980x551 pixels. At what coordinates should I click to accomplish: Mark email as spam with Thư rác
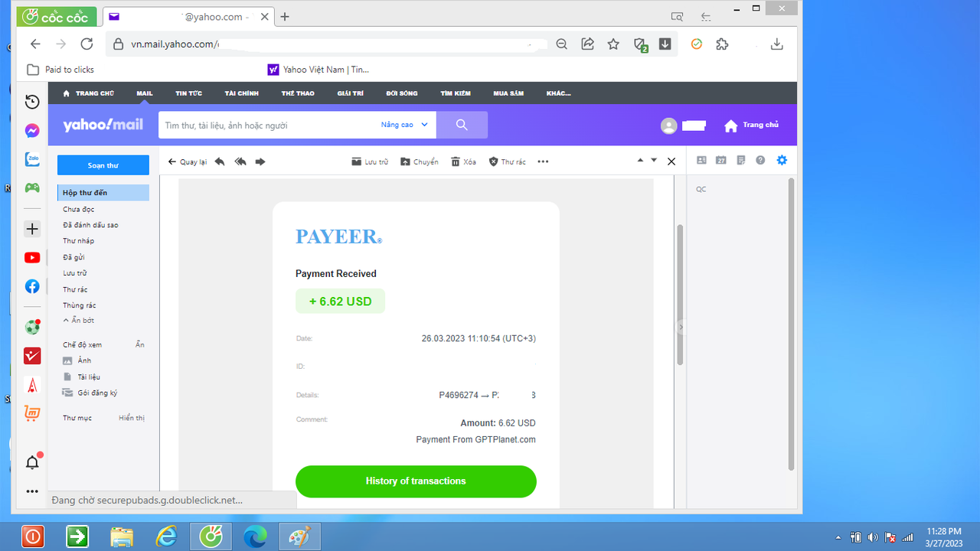(508, 161)
